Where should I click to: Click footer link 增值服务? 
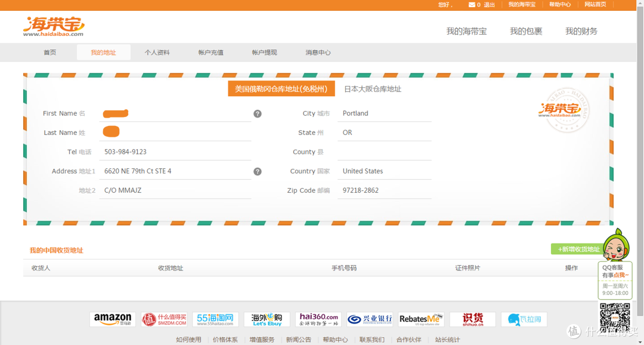click(x=262, y=340)
